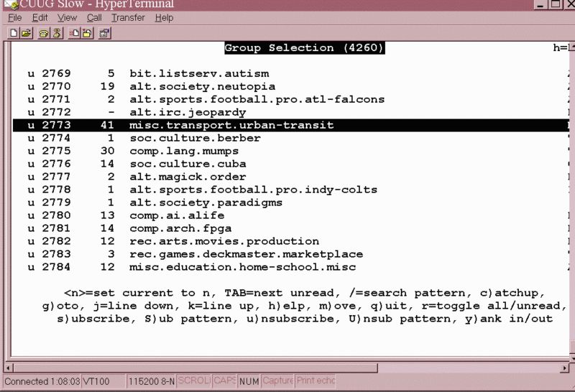Image resolution: width=575 pixels, height=392 pixels.
Task: Select the alt.society.paradigms newsgroup row
Action: pyautogui.click(x=290, y=202)
